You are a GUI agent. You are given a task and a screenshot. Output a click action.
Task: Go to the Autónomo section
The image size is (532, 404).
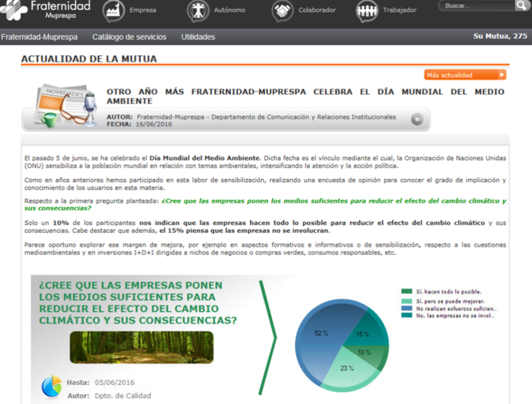(x=230, y=10)
